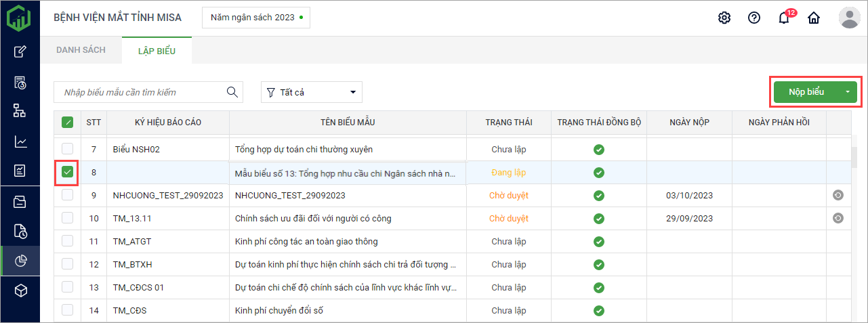This screenshot has height=323, width=868.
Task: Open the 'Kinh phí chuyển đổi số' form
Action: 278,311
